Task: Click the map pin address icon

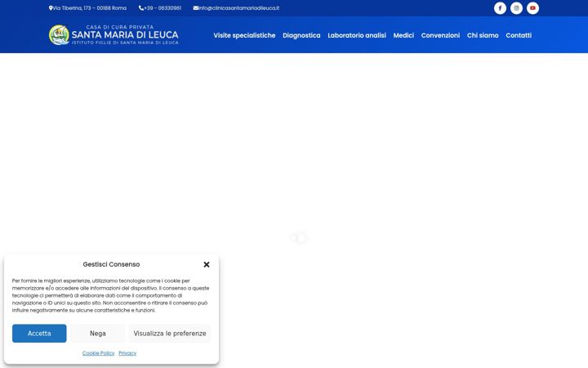Action: coord(51,8)
